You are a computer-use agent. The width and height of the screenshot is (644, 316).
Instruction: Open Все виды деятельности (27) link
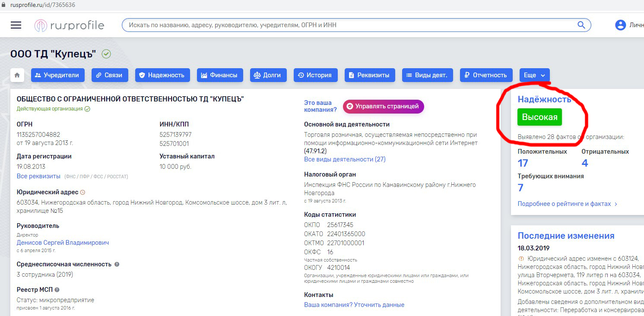tap(345, 159)
